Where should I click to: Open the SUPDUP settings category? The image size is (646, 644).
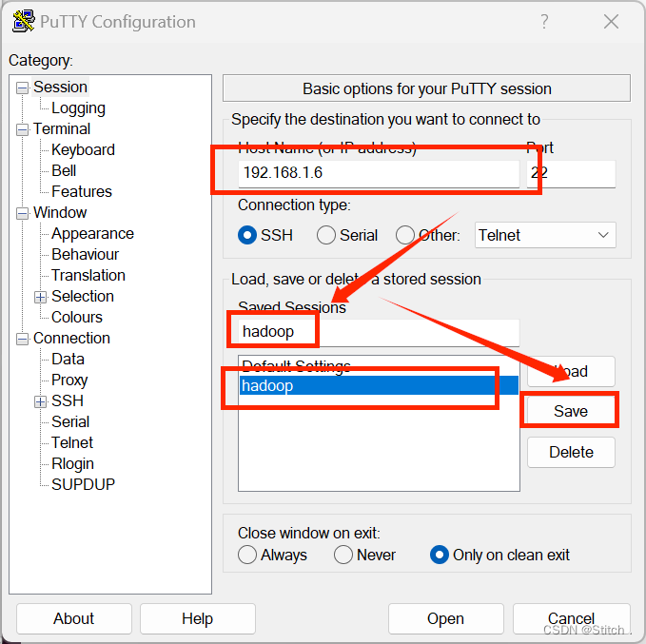83,484
